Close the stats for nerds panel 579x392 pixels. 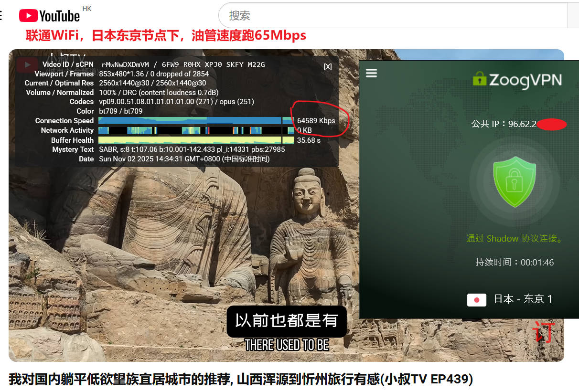[x=328, y=67]
